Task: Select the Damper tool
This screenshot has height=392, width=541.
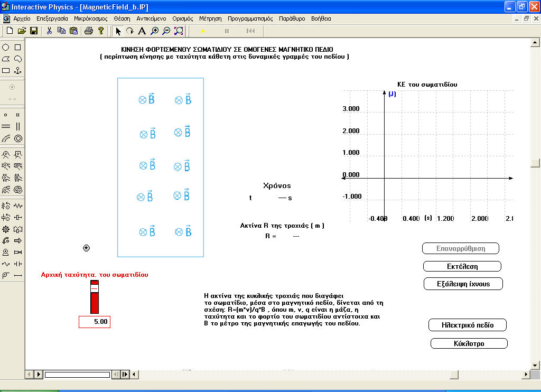Action: coord(18,217)
